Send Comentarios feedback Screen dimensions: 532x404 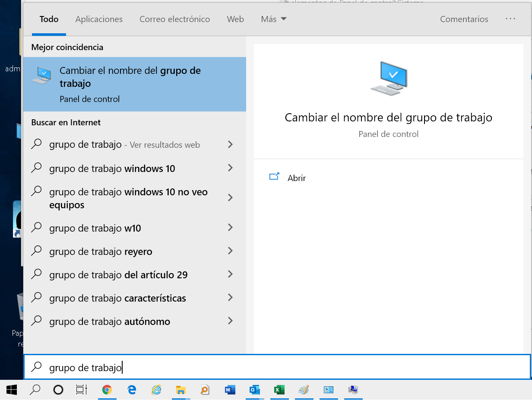tap(464, 19)
